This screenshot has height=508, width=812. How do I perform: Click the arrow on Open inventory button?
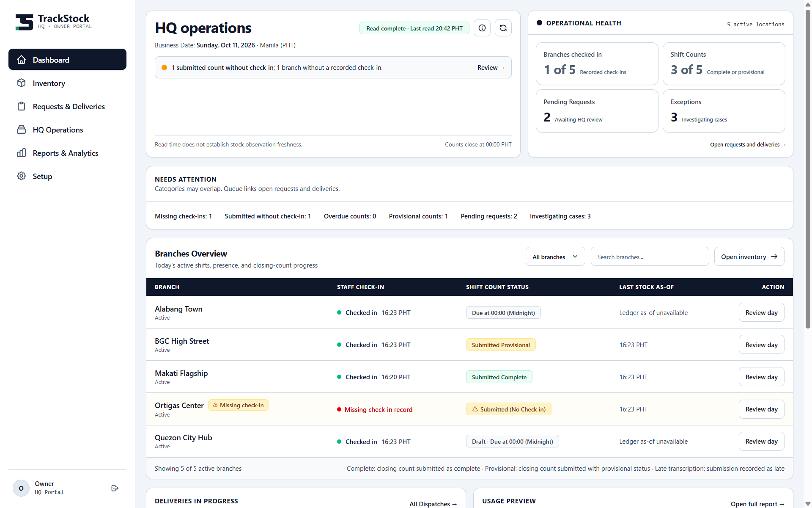coord(774,257)
